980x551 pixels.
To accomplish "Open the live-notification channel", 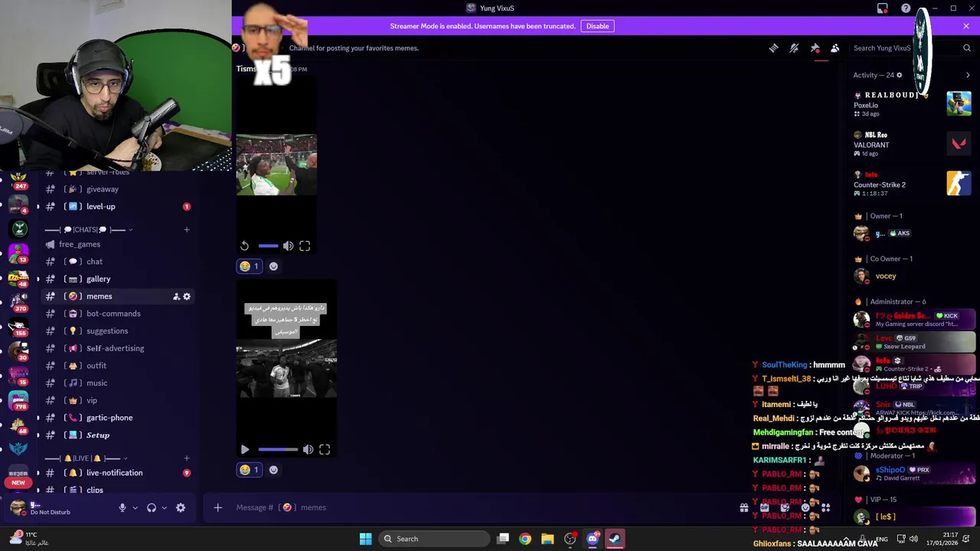I will 115,473.
